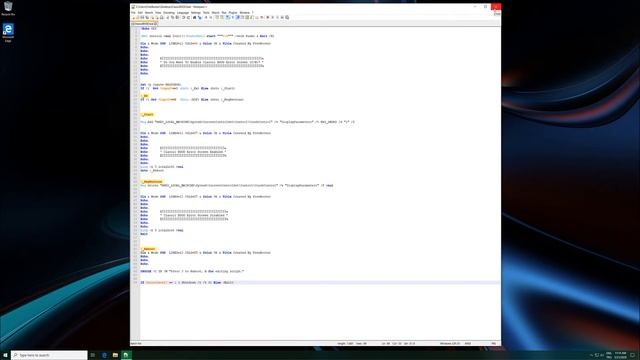The width and height of the screenshot is (640, 360).
Task: Click Run Macro Multiple Times icon
Action: click(x=282, y=18)
